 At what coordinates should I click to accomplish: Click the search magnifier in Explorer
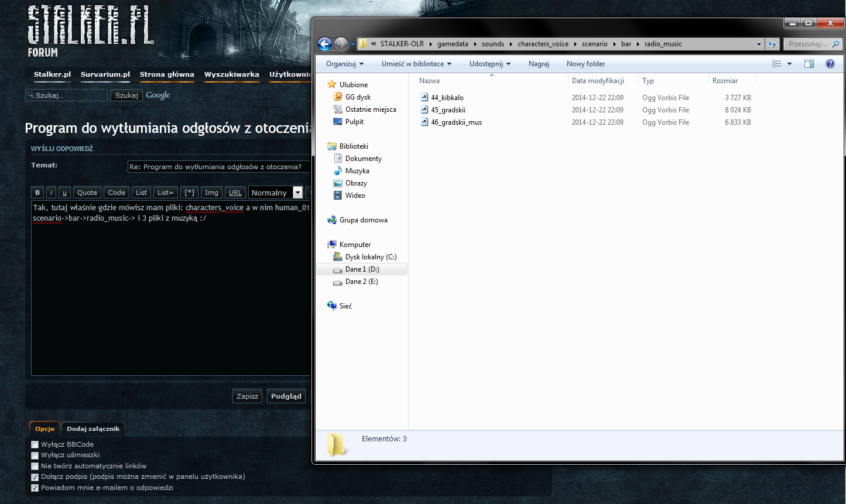835,44
